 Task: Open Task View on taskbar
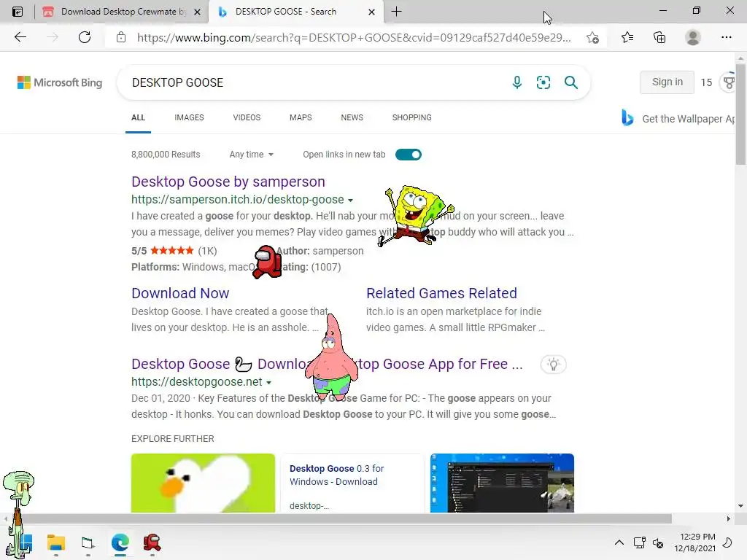click(88, 542)
